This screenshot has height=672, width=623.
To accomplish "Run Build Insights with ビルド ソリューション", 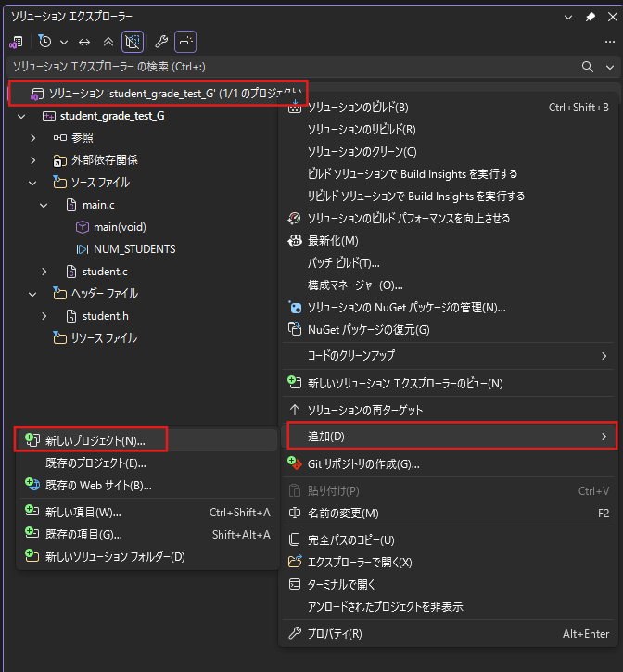I will (x=449, y=174).
